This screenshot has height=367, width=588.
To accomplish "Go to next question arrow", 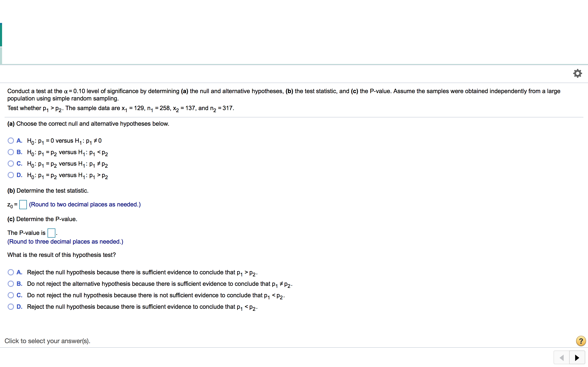I will point(577,358).
